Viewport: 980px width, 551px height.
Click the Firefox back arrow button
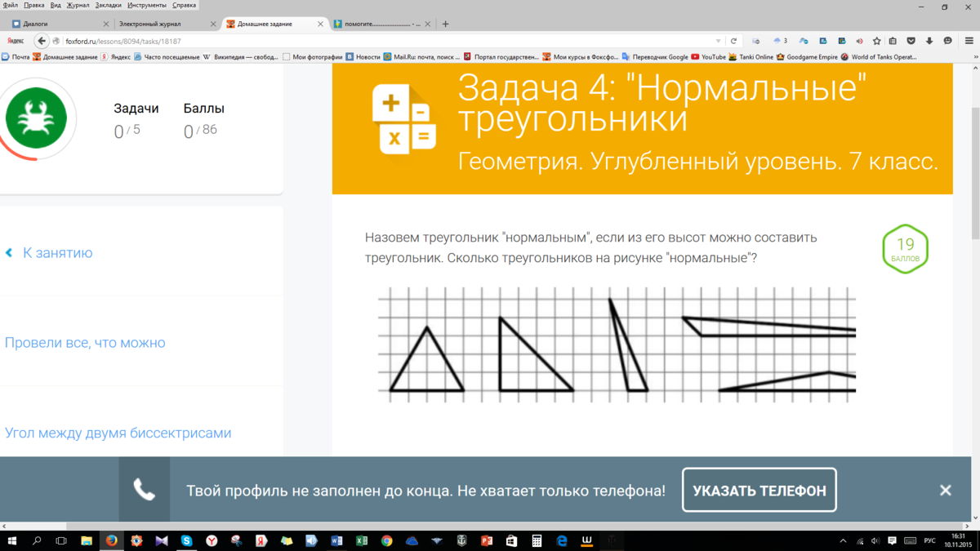42,41
